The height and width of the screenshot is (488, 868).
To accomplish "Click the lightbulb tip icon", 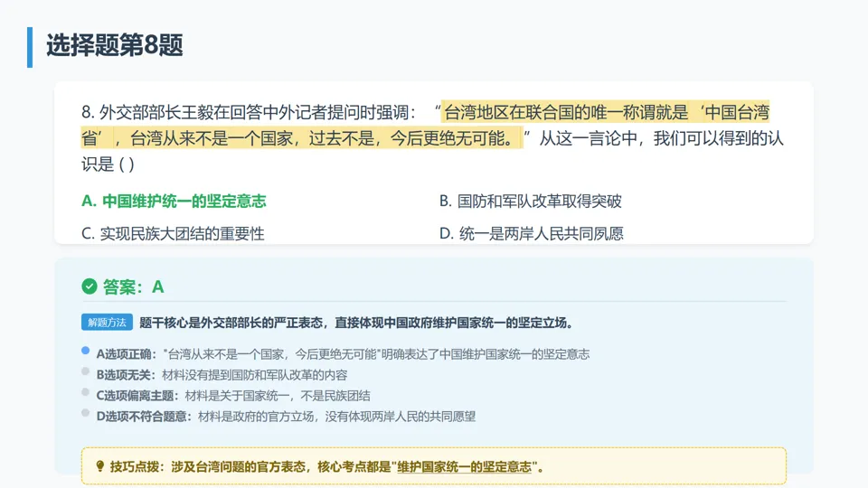I will (x=99, y=466).
